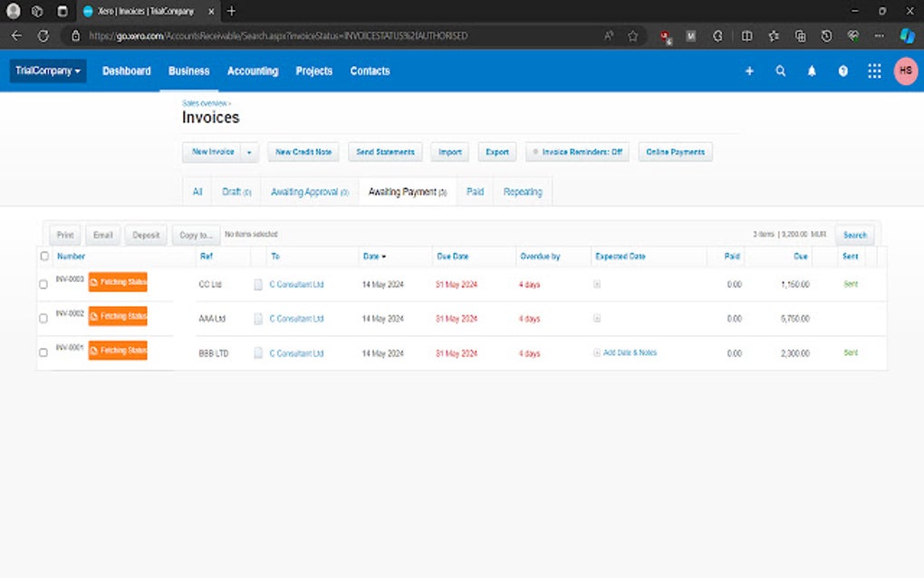The width and height of the screenshot is (924, 578).
Task: Click the plus quick-add icon in the header
Action: click(x=748, y=71)
